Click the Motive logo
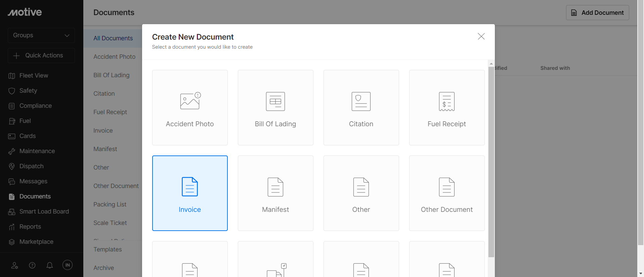 25,12
